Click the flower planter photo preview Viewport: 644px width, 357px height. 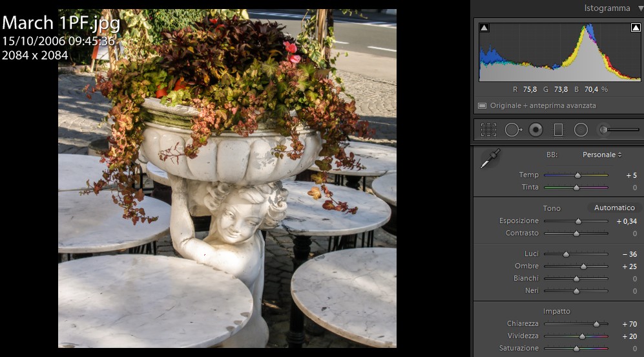227,178
